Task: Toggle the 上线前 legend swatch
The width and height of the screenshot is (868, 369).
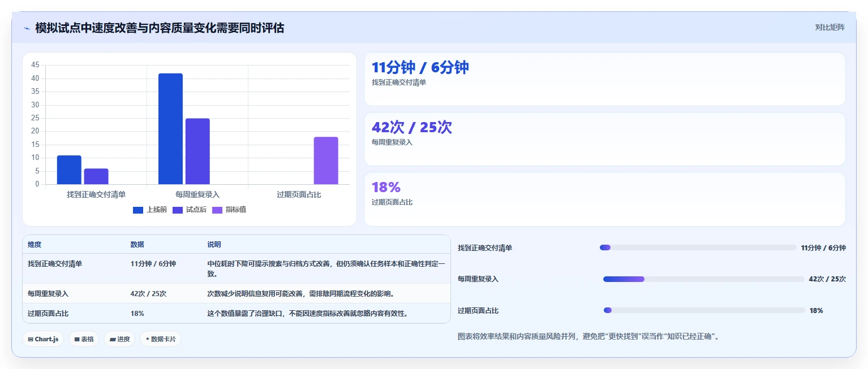Action: (x=138, y=210)
